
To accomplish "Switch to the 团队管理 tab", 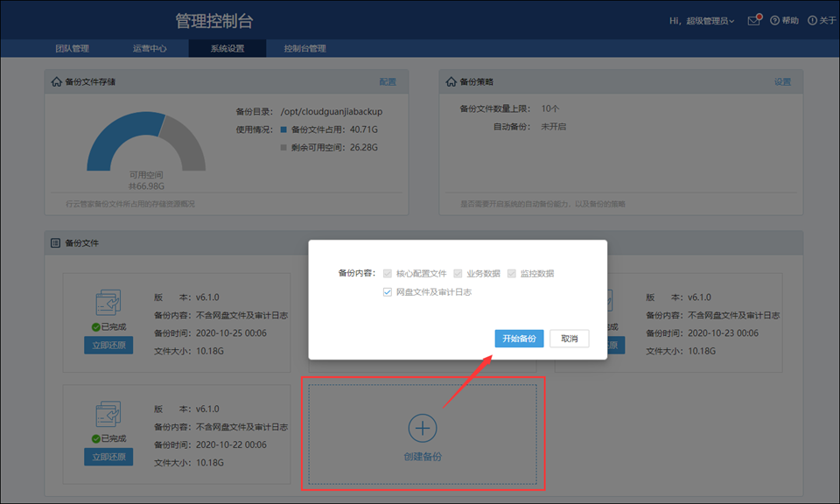I will [73, 48].
